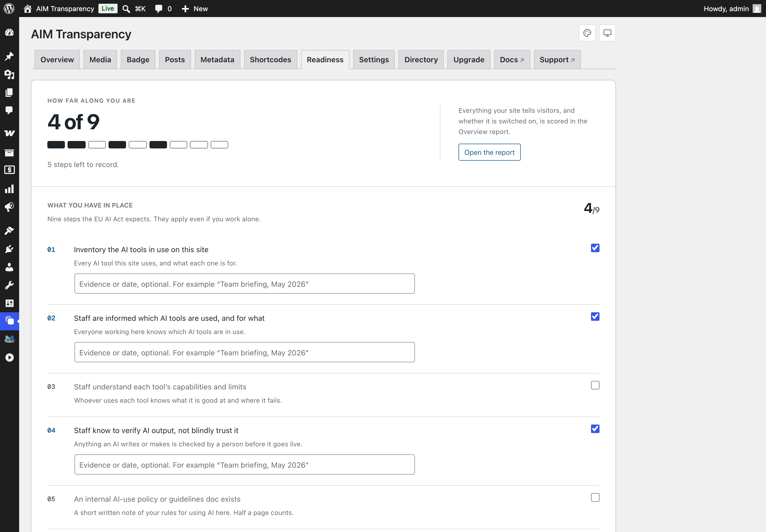Click the "4 of 9" progress heading
The height and width of the screenshot is (532, 766).
click(x=74, y=122)
